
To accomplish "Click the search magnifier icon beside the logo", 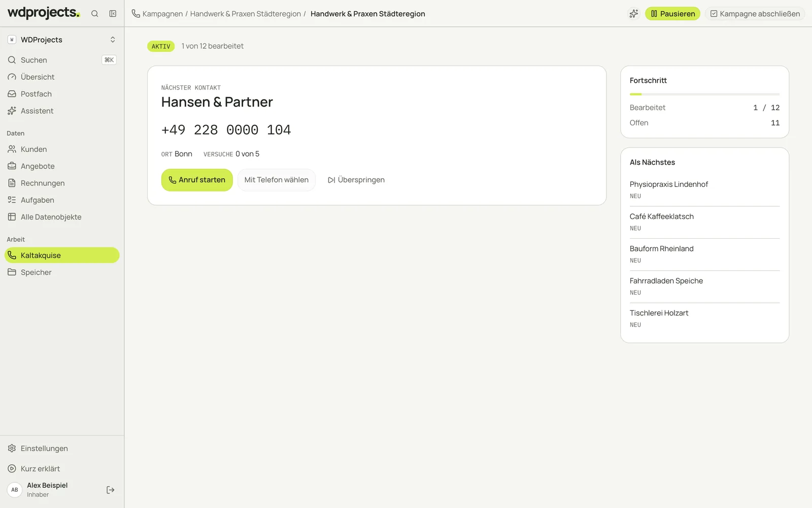I will [x=94, y=14].
